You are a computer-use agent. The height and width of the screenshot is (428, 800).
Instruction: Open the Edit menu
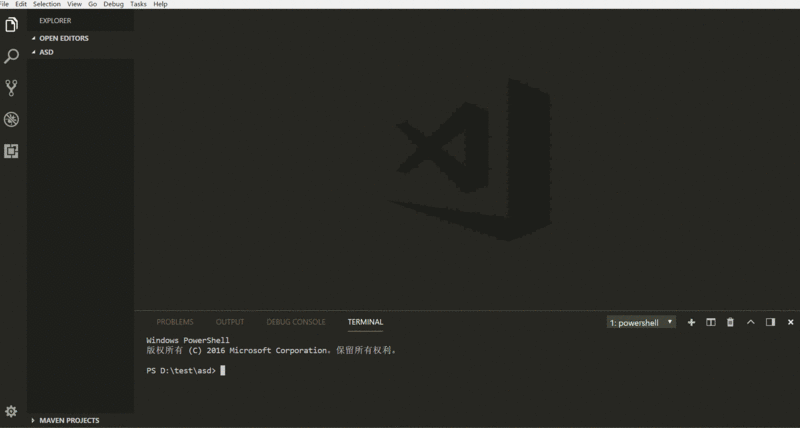[21, 4]
